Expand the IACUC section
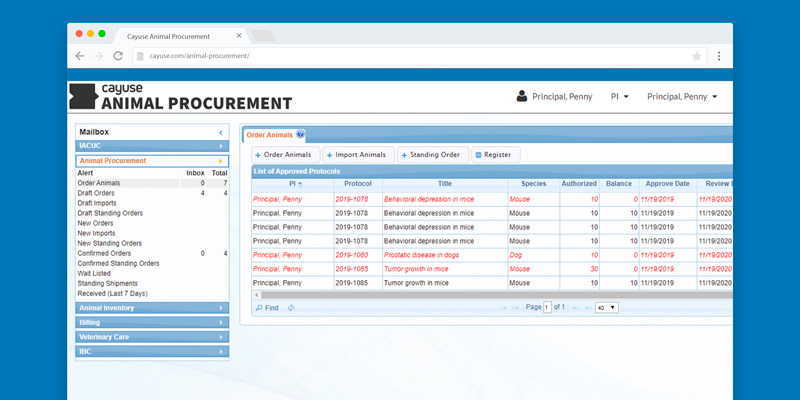Viewport: 800px width, 400px height. (152, 146)
